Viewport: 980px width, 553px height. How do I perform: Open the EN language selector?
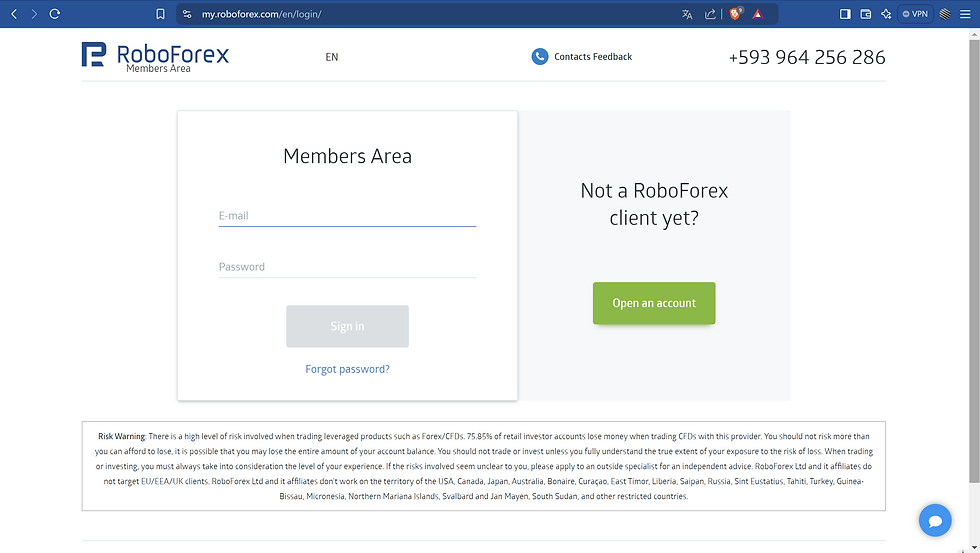coord(332,57)
